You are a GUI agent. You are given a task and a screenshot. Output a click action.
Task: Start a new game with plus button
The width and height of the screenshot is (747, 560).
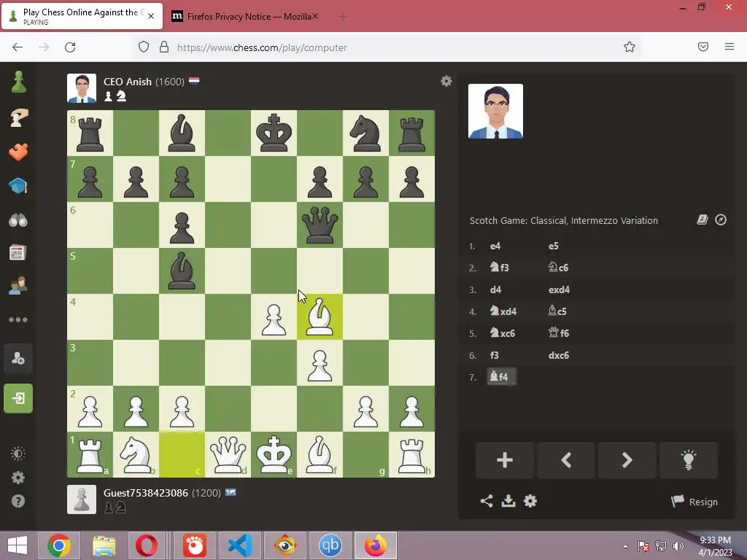click(505, 460)
